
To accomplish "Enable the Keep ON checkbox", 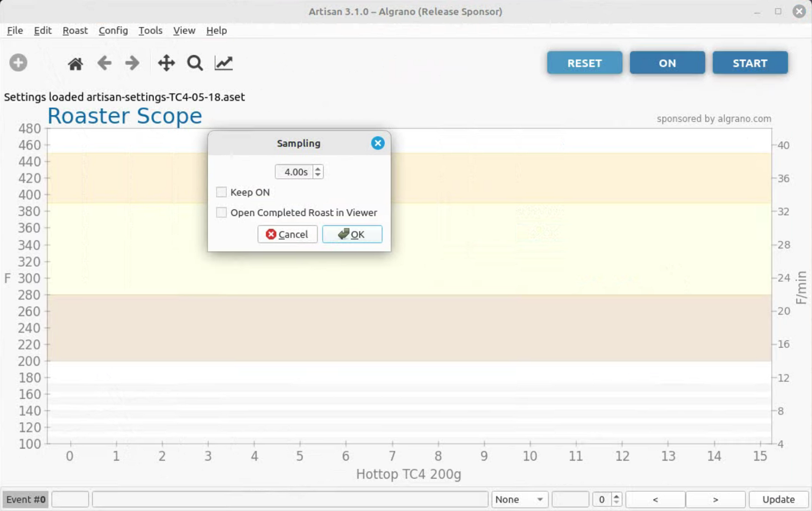I will [221, 192].
